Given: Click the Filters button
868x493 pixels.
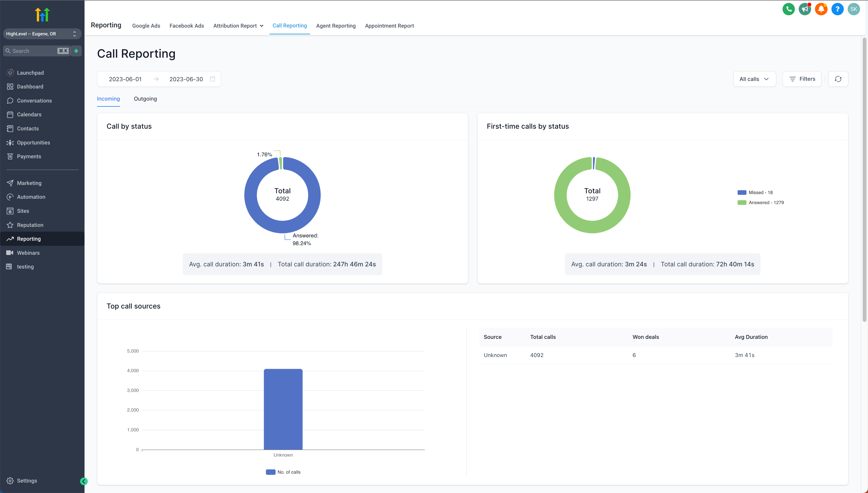Looking at the screenshot, I should click(802, 79).
